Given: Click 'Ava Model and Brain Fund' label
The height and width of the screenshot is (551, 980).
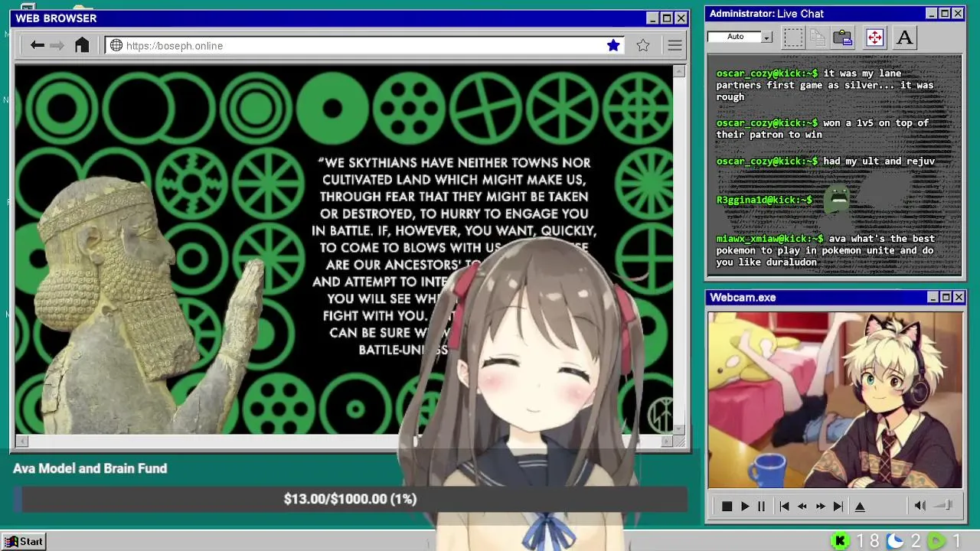Looking at the screenshot, I should tap(90, 468).
